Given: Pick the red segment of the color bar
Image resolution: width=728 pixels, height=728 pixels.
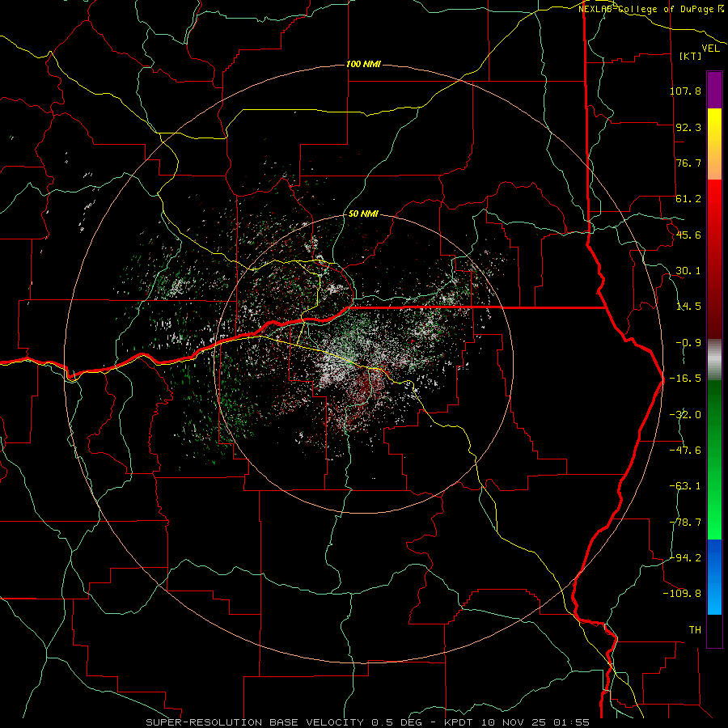Looking at the screenshot, I should pos(714,259).
